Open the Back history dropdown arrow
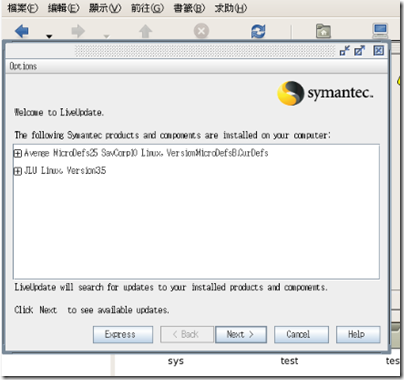The height and width of the screenshot is (380, 404). (49, 36)
